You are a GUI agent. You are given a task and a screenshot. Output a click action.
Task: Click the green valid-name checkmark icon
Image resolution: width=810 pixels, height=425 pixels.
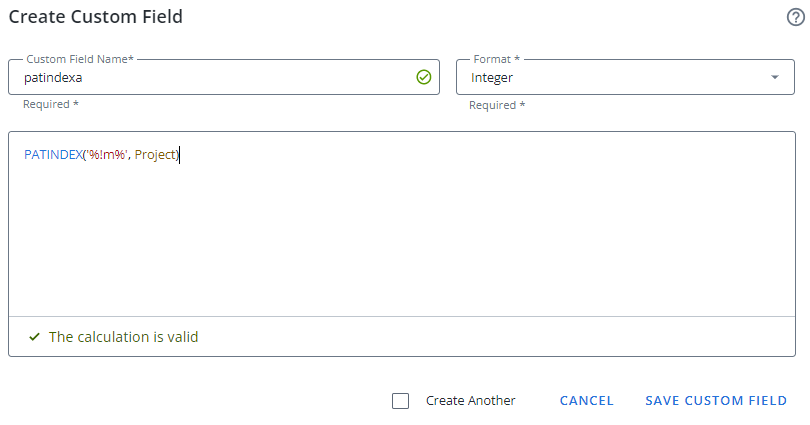point(423,77)
